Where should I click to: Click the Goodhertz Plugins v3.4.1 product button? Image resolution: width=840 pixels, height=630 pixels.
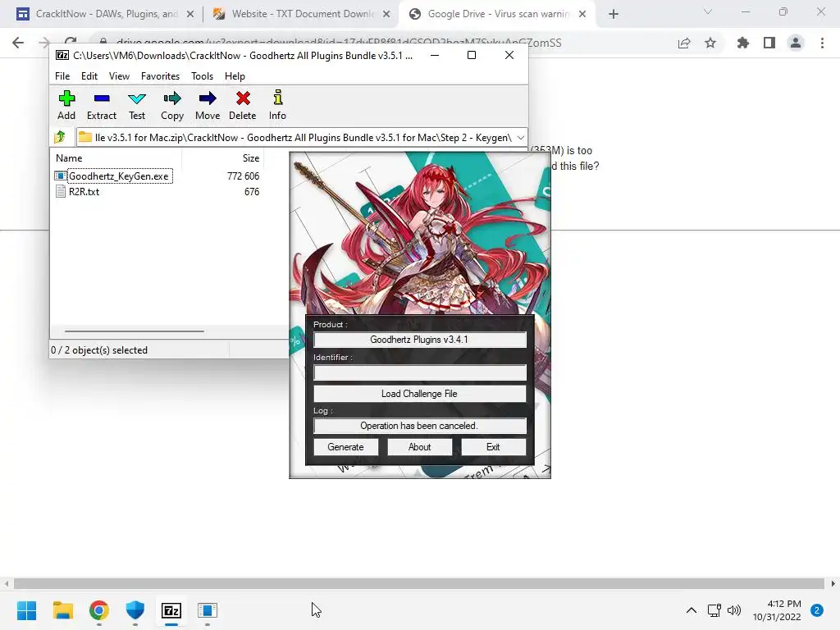click(419, 340)
